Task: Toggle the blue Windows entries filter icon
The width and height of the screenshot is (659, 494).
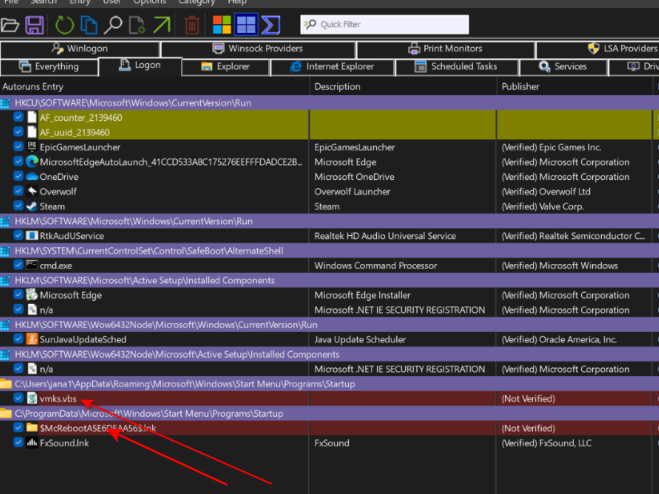Action: tap(246, 24)
